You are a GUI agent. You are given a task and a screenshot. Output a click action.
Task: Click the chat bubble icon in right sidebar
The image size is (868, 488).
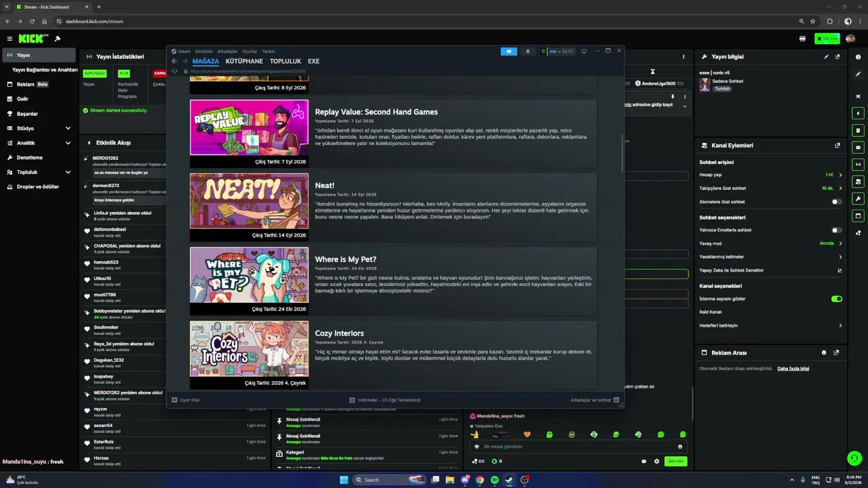tap(859, 147)
